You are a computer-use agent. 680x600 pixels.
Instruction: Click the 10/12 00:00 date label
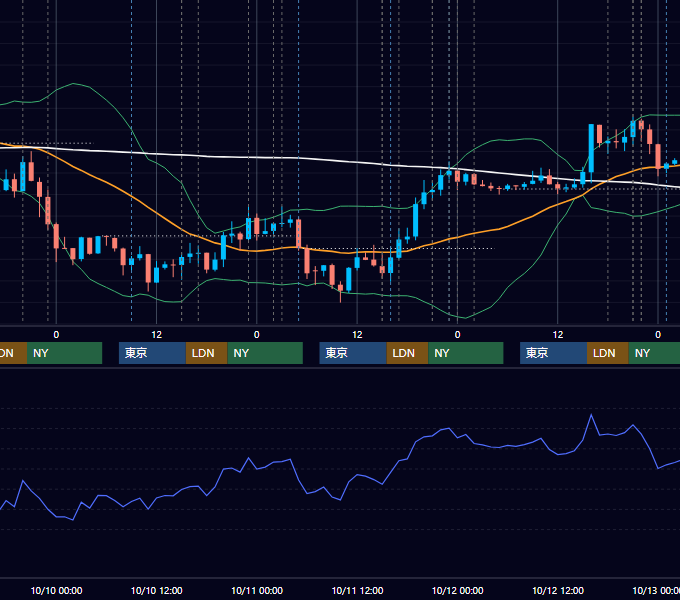pyautogui.click(x=458, y=590)
